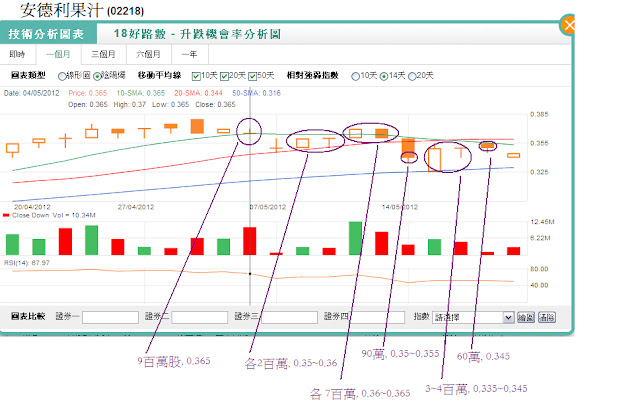Select the 10天 RSI radio button
640x412 pixels.
tap(356, 76)
